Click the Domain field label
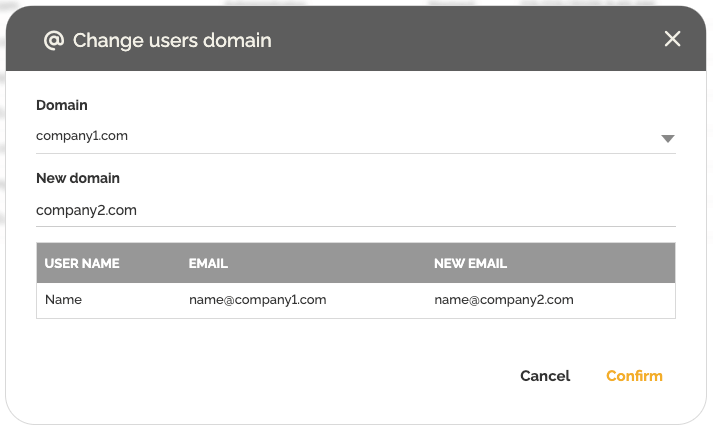The image size is (713, 430). (62, 105)
